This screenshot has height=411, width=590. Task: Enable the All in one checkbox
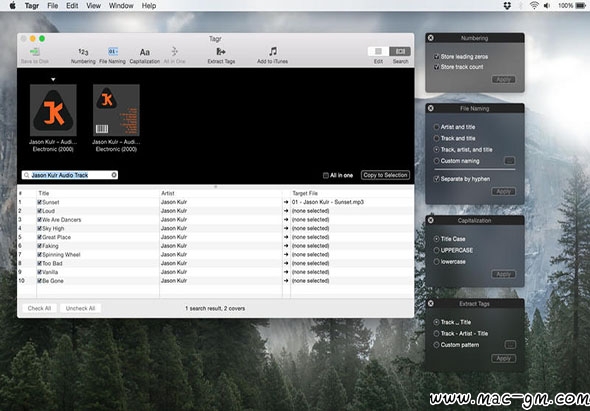[x=326, y=175]
